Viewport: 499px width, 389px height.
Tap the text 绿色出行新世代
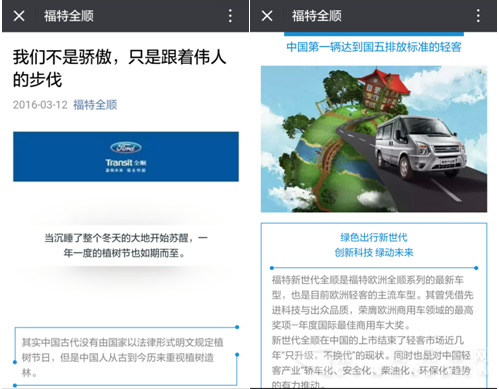(374, 237)
